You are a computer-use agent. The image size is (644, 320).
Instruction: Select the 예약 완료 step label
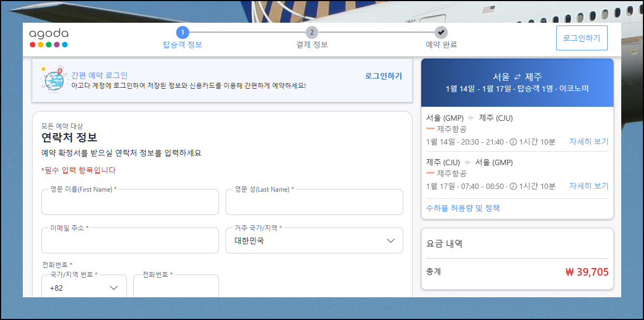[441, 45]
